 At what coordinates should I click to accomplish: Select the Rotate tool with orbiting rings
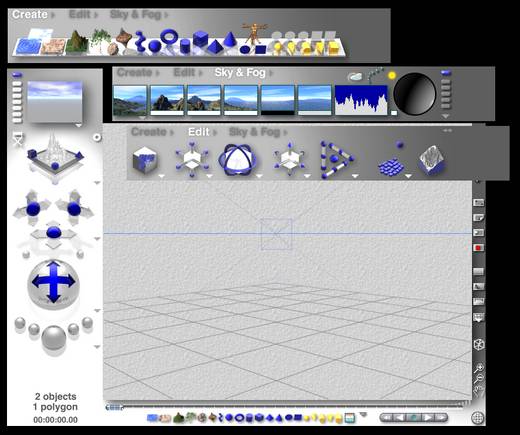point(237,160)
